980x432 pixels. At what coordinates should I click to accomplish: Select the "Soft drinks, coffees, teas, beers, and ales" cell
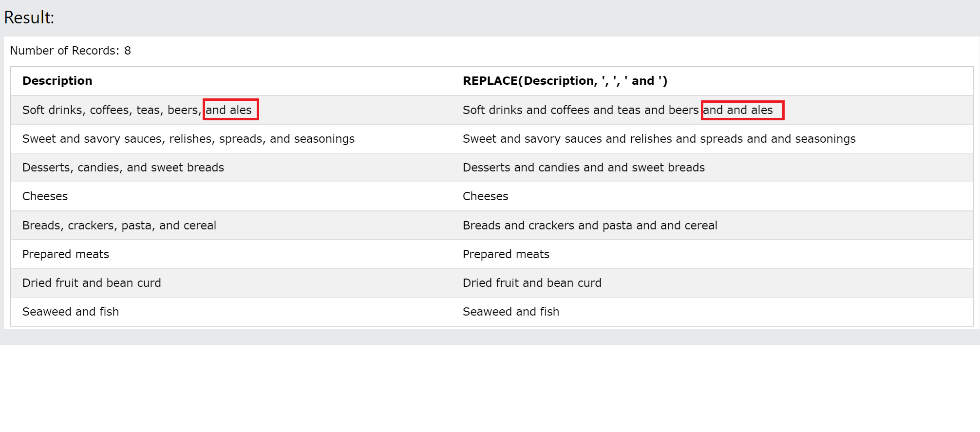pos(137,110)
